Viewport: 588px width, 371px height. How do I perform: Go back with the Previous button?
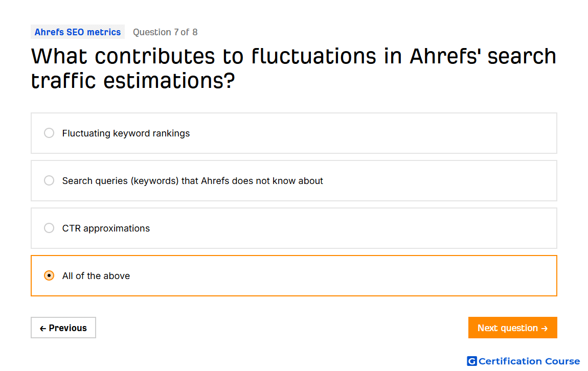pyautogui.click(x=63, y=328)
